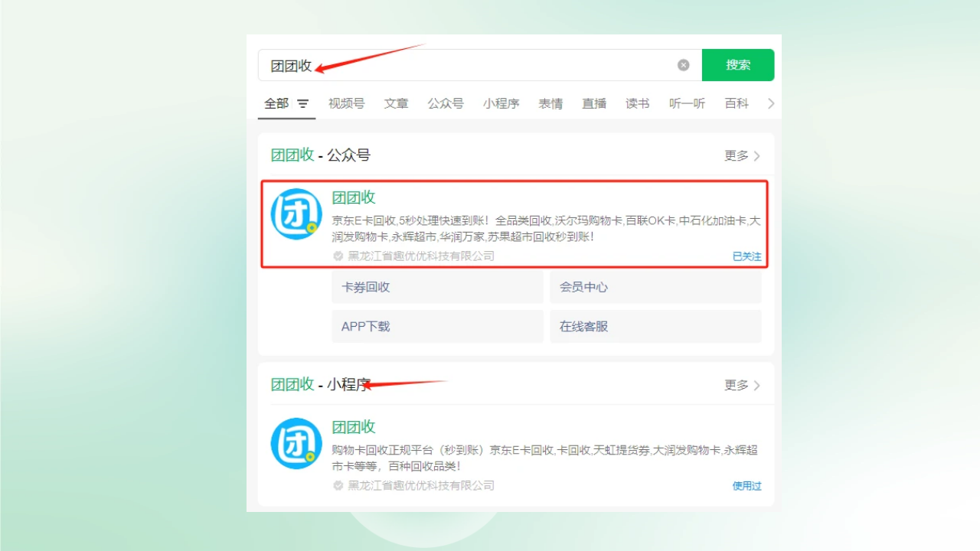This screenshot has width=980, height=551.
Task: Switch to the 直播 tab
Action: coord(594,103)
